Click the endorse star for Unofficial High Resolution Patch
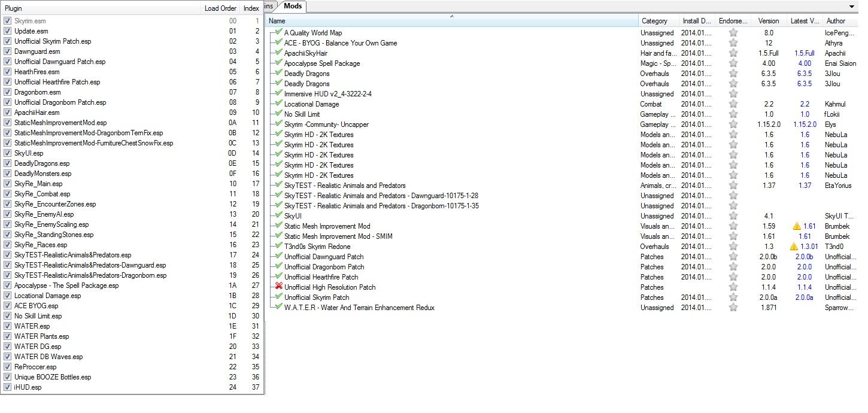 coord(733,287)
